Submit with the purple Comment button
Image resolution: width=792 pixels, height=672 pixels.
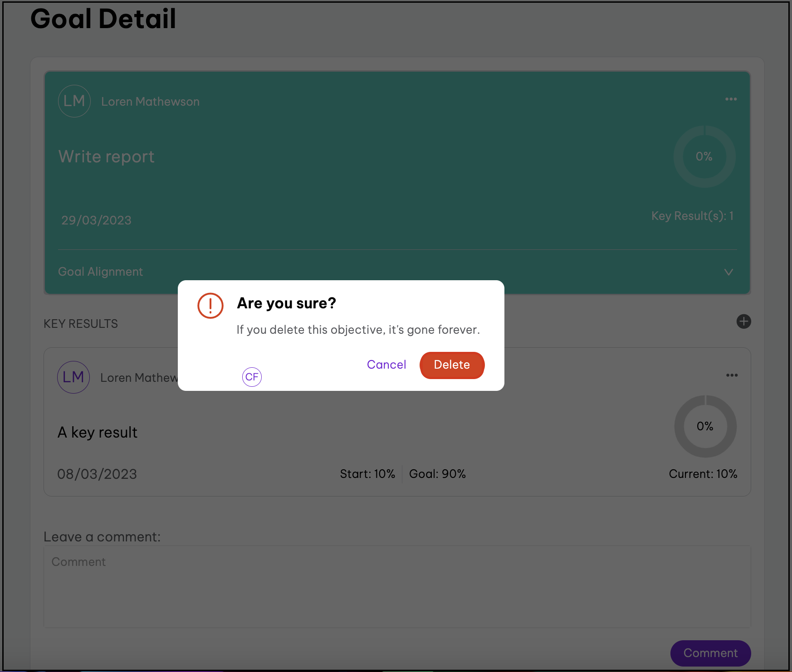(x=710, y=653)
